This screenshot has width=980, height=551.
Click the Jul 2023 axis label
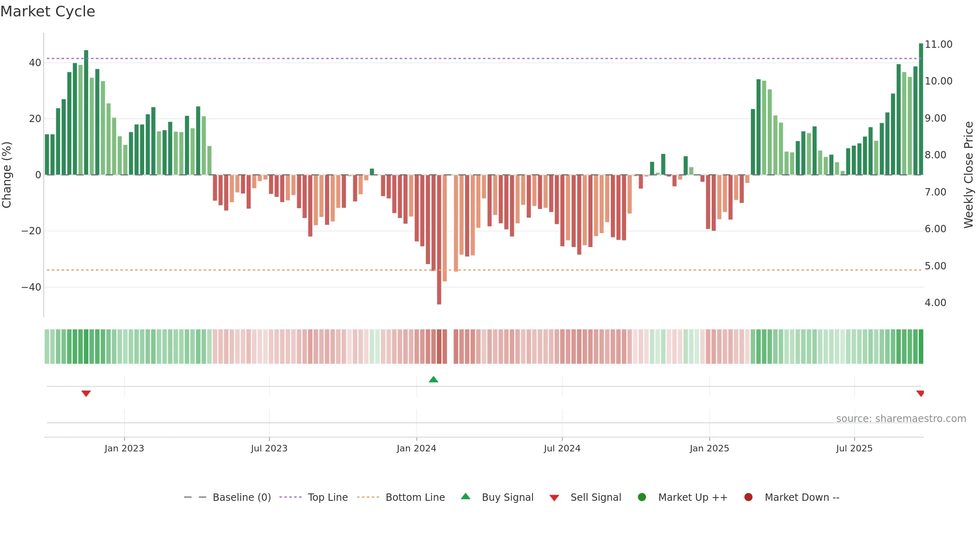click(x=269, y=449)
